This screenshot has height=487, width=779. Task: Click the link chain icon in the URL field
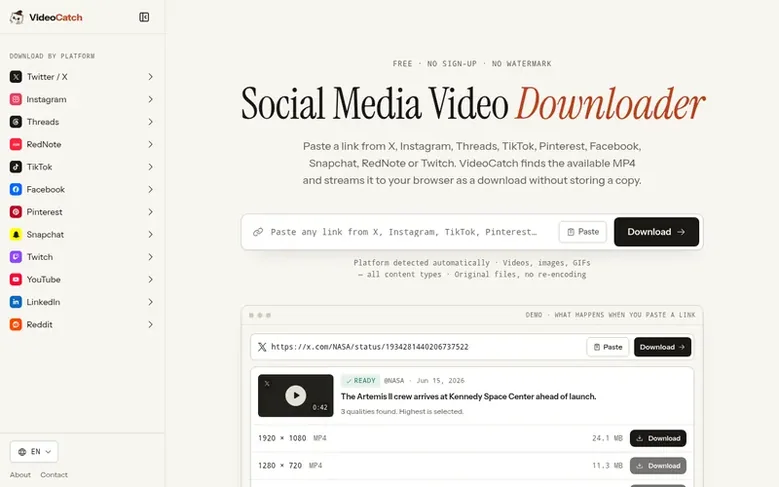[258, 232]
